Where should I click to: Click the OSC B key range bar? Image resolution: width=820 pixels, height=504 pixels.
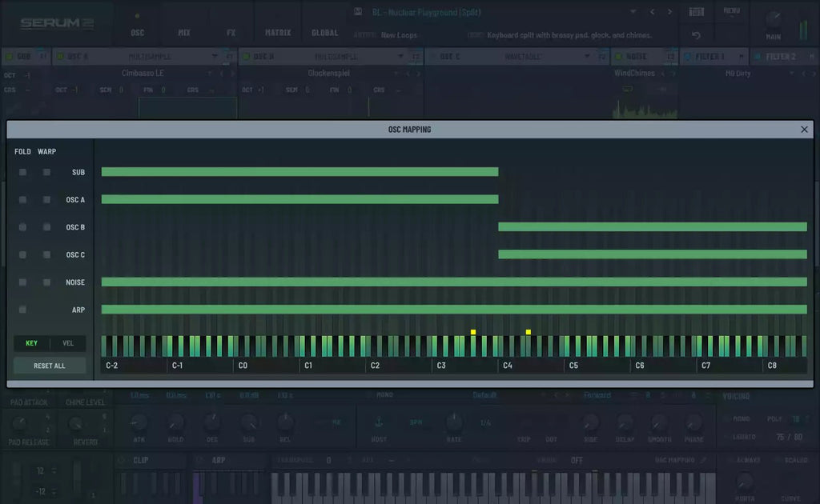(x=652, y=227)
